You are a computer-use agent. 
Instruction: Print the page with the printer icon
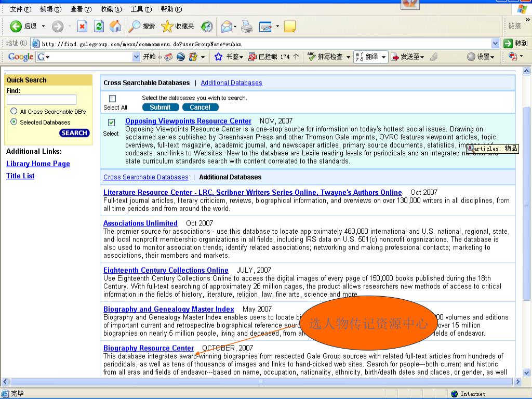[x=247, y=26]
